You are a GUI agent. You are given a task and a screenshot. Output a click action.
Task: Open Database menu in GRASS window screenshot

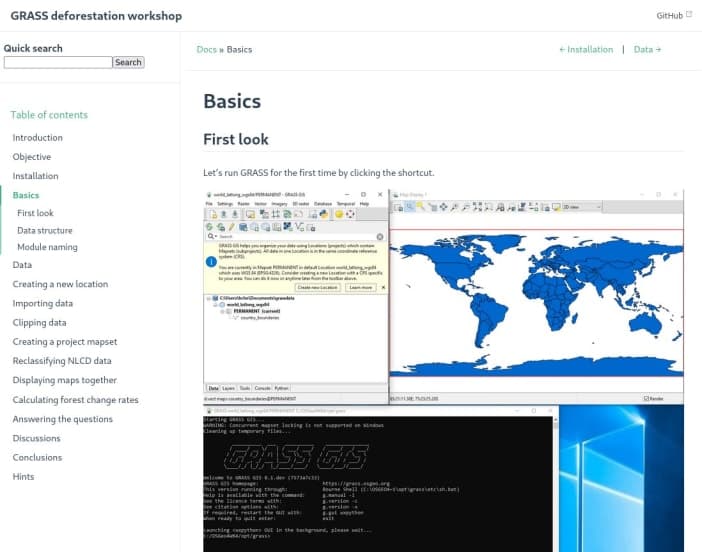323,204
